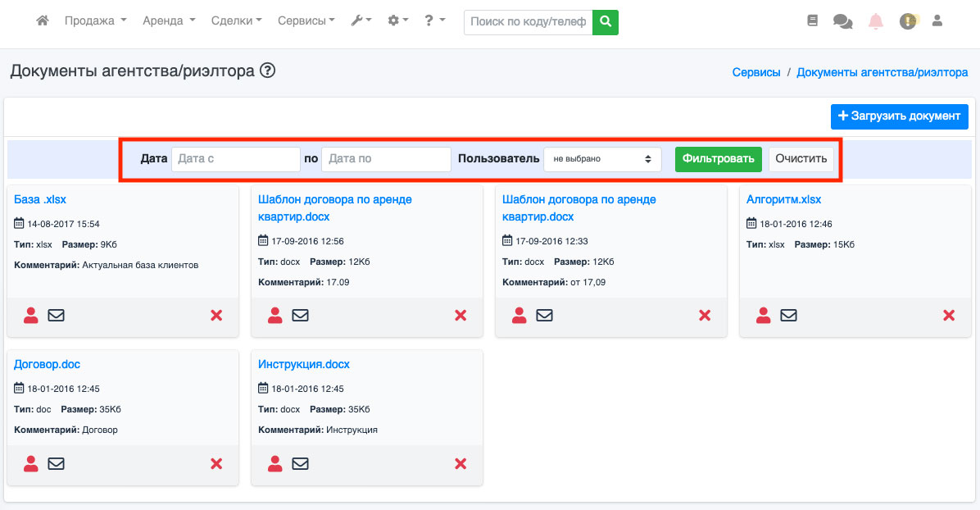The height and width of the screenshot is (510, 980).
Task: Open the chat messages icon
Action: pos(842,21)
